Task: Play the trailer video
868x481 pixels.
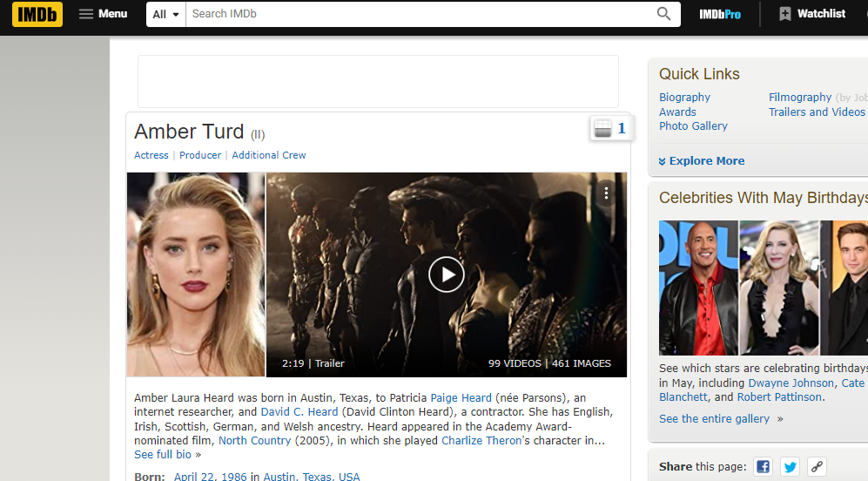Action: (446, 274)
